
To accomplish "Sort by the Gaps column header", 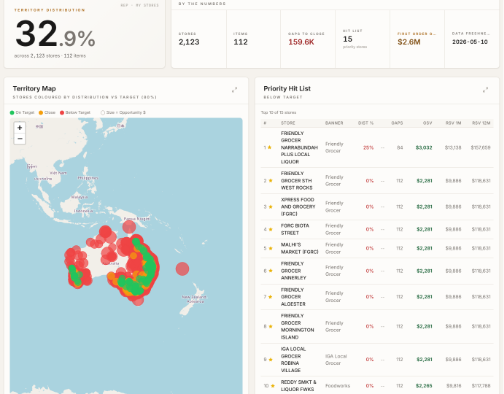I will (397, 123).
